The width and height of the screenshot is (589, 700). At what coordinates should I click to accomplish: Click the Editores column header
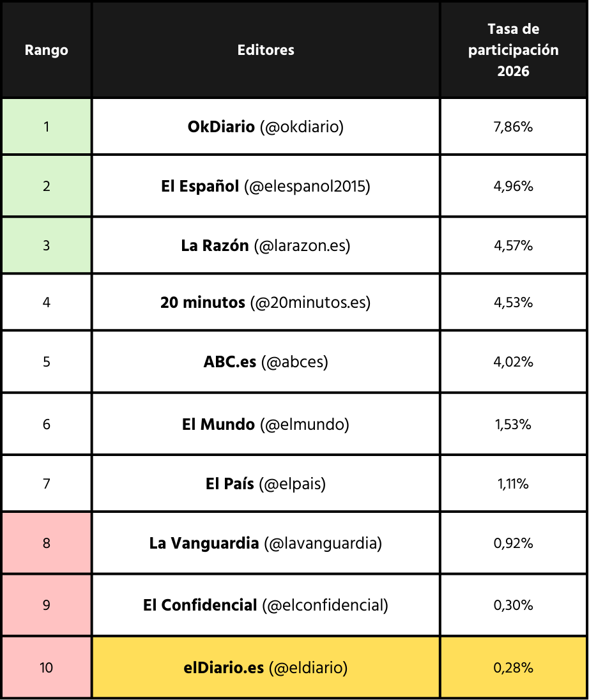[266, 50]
